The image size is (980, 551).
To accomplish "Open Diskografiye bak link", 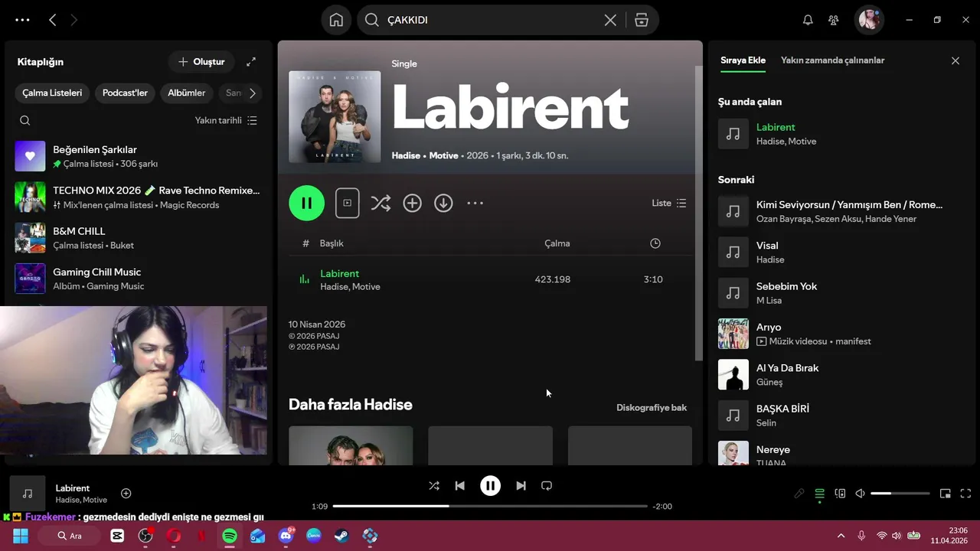I will point(652,407).
